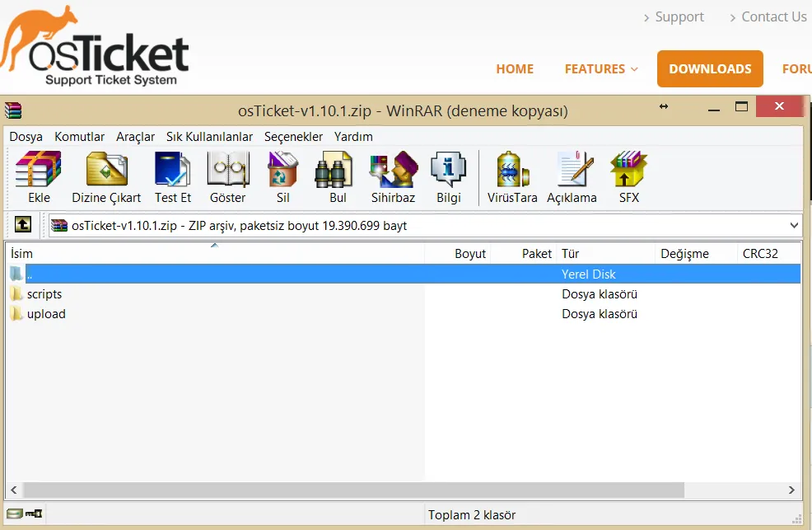
Task: Select the upload folder row name
Action: (46, 313)
